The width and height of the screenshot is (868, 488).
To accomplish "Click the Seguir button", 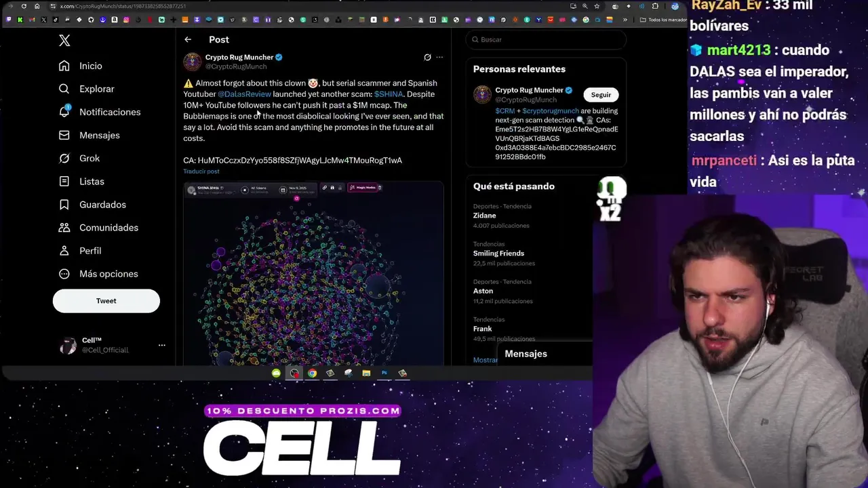I will [601, 95].
